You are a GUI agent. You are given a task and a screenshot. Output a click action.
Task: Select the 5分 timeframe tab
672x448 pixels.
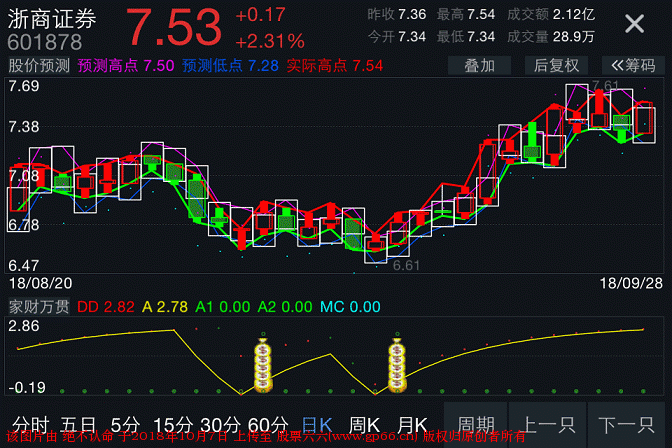click(x=125, y=425)
